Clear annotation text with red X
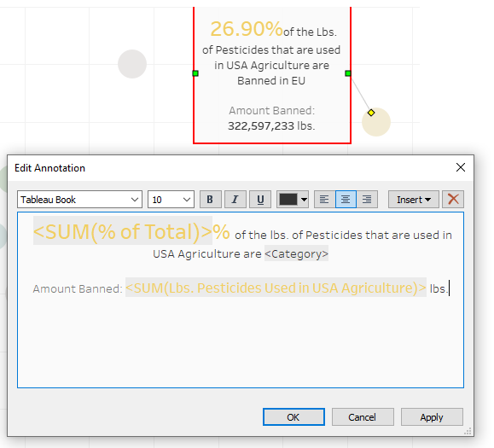494x448 pixels. 453,200
